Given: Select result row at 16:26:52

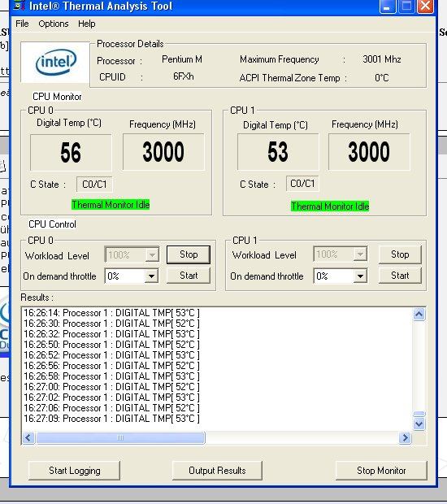Looking at the screenshot, I should pyautogui.click(x=111, y=355).
